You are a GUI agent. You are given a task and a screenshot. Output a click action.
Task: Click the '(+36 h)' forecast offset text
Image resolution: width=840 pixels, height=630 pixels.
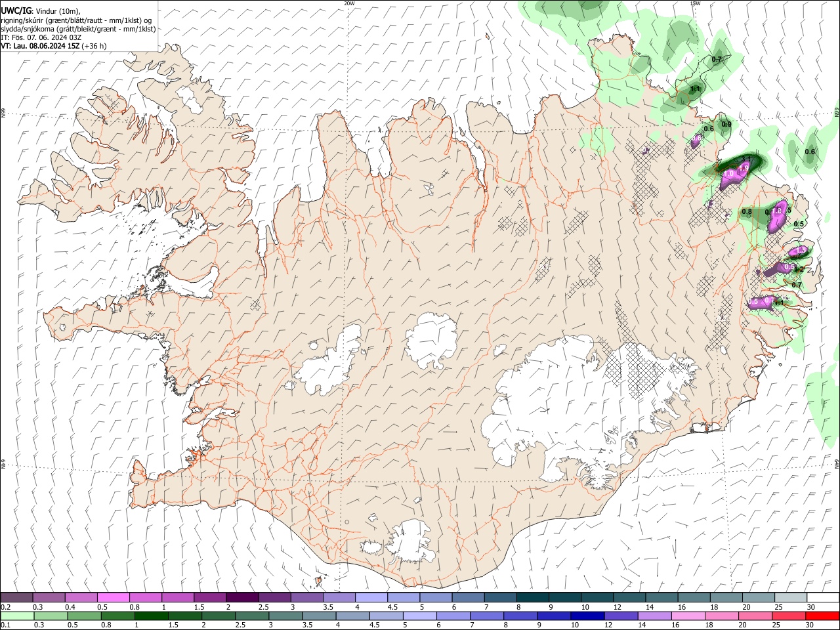94,46
